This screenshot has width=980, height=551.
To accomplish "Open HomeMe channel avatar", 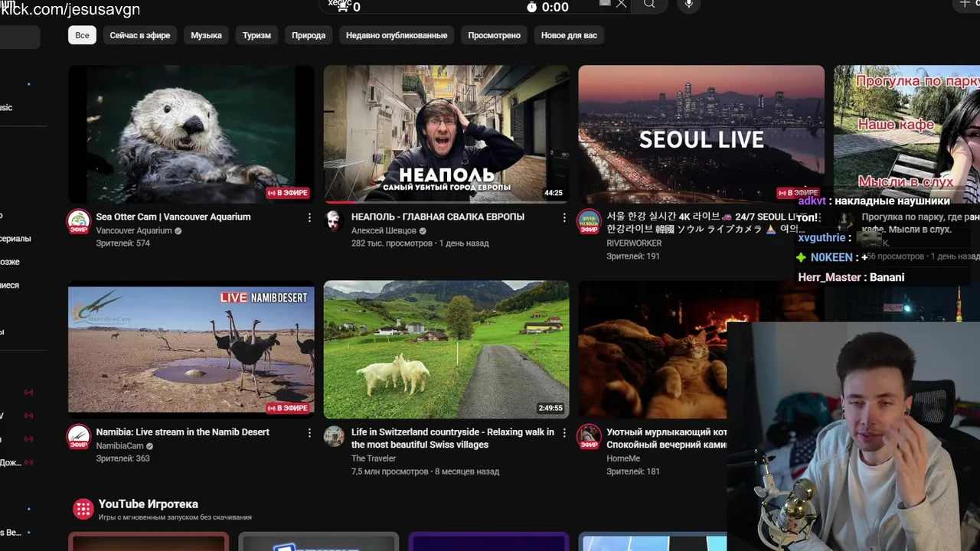I will pyautogui.click(x=589, y=436).
